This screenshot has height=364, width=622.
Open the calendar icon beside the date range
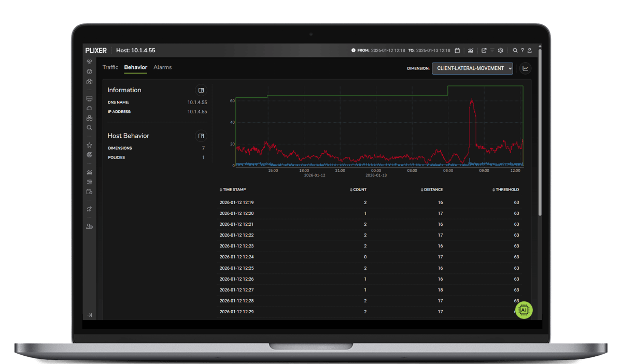coord(457,50)
